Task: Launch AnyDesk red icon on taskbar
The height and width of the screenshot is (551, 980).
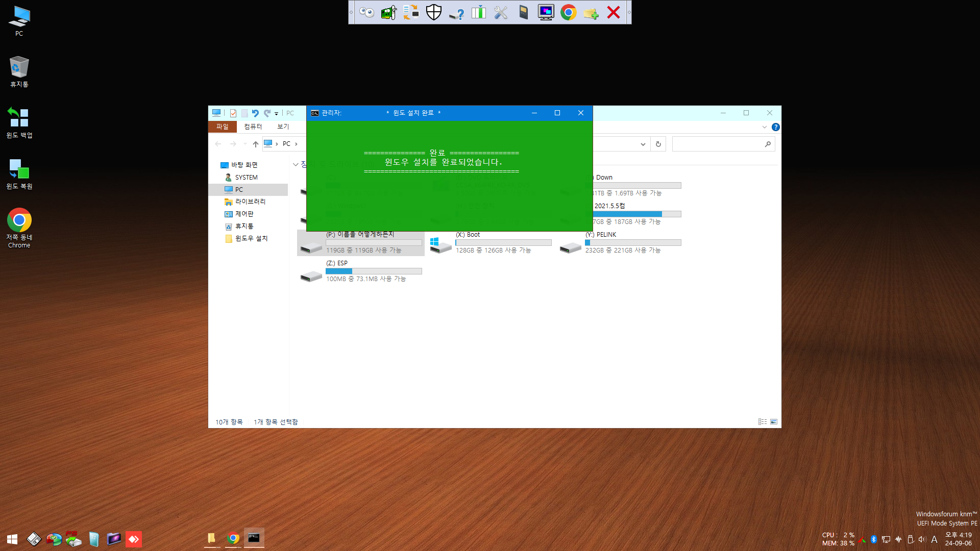Action: 134,539
